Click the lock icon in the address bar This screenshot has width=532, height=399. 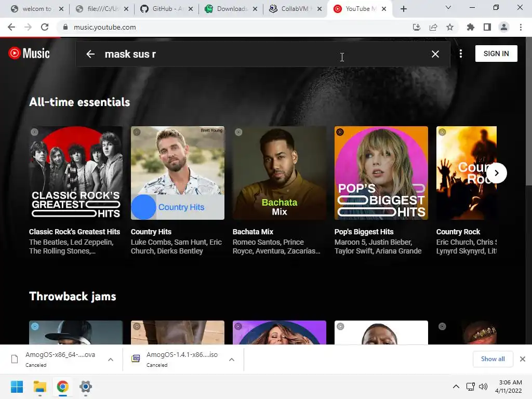pyautogui.click(x=65, y=27)
